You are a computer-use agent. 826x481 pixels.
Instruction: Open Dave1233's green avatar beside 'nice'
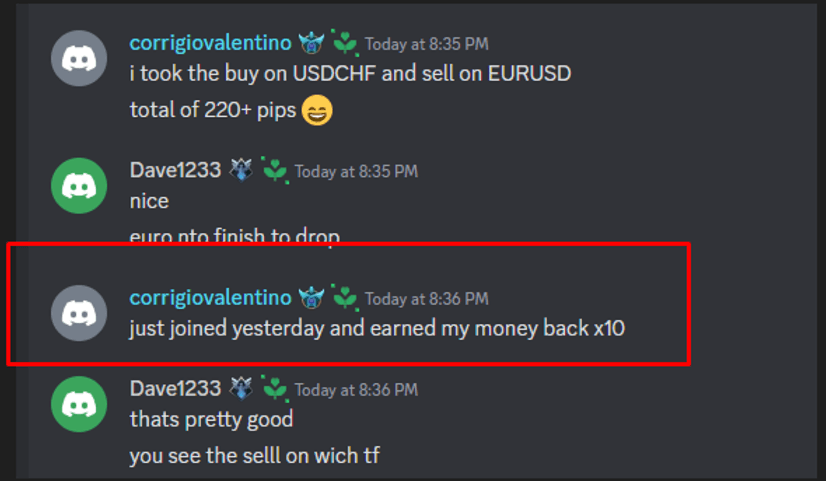pyautogui.click(x=79, y=185)
